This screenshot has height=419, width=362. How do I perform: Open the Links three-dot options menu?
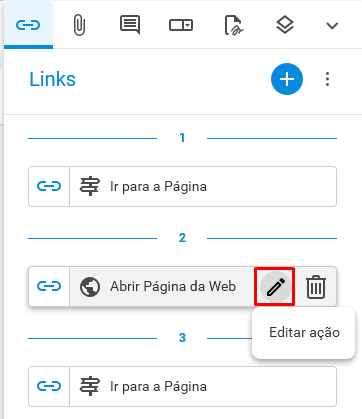coord(327,79)
